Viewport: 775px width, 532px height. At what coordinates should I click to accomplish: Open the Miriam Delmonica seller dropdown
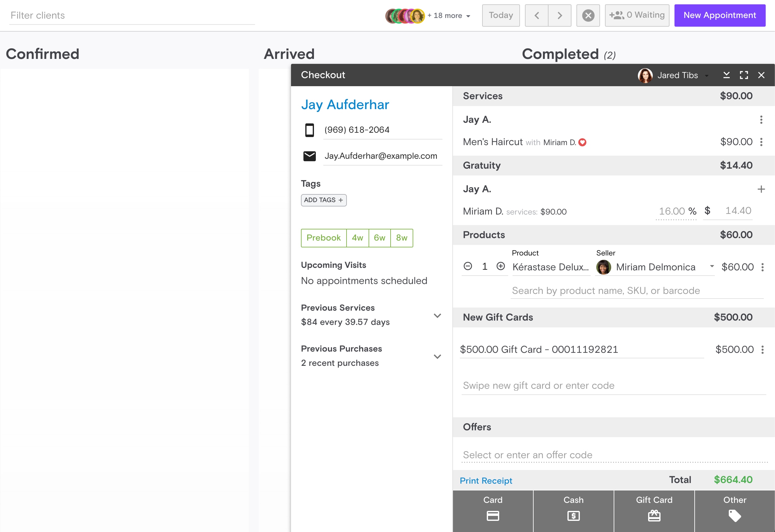point(712,266)
